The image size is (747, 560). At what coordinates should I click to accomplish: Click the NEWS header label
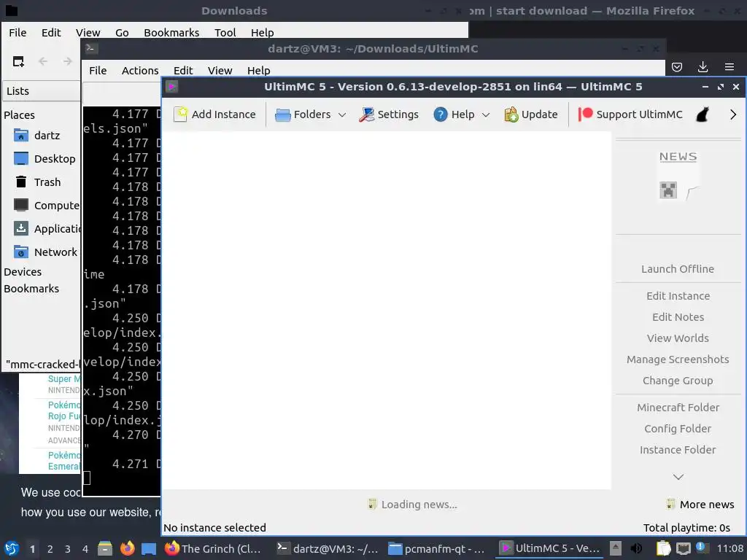coord(678,157)
